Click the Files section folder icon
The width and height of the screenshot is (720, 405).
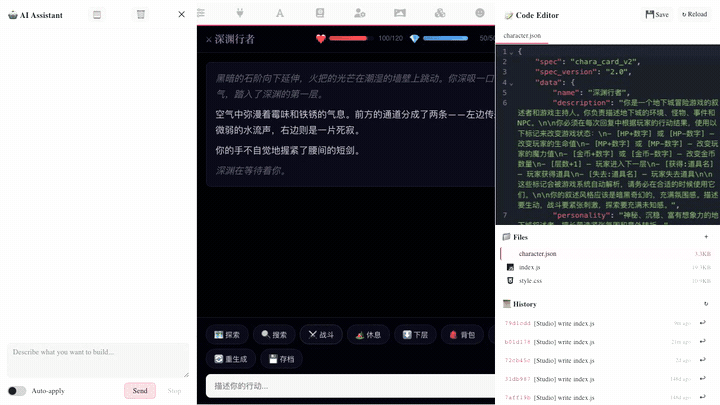pyautogui.click(x=506, y=237)
